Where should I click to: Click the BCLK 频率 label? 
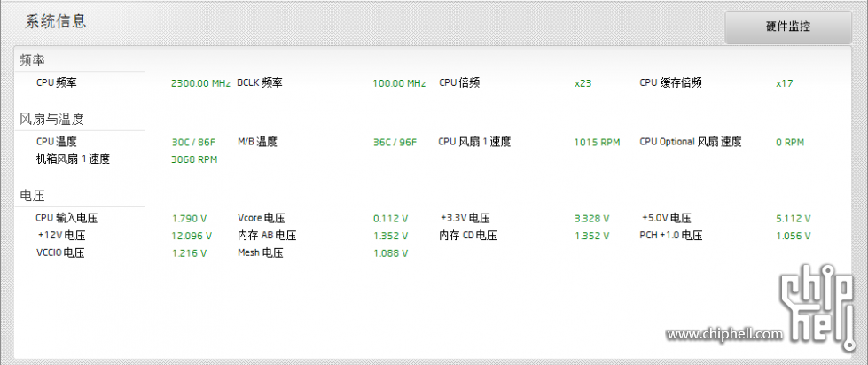click(x=260, y=83)
